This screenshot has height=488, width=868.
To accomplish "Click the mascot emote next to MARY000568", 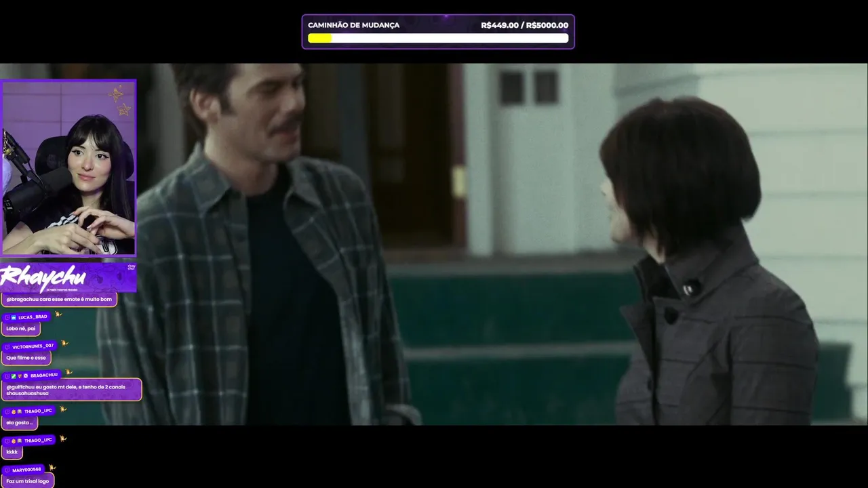I will pyautogui.click(x=52, y=467).
